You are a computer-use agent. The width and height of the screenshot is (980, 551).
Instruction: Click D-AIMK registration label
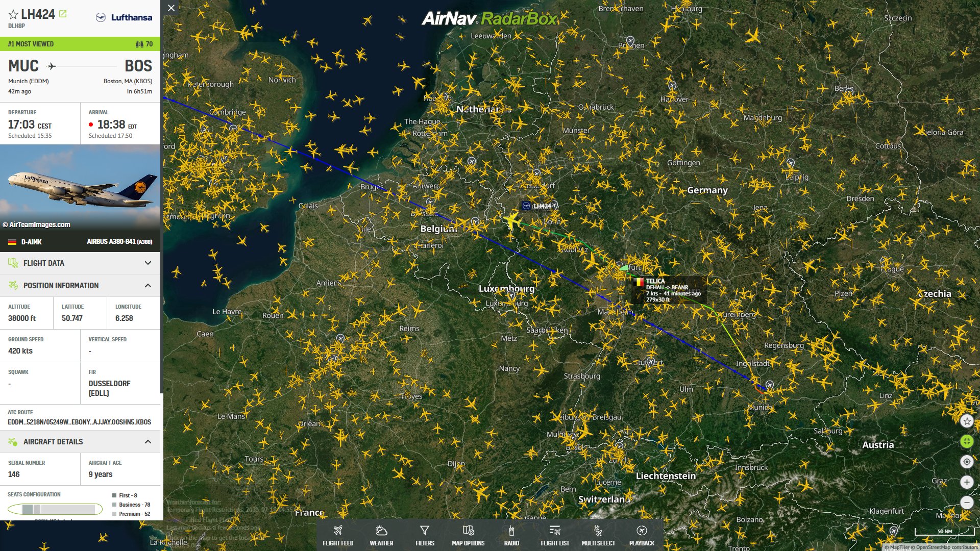click(x=31, y=242)
